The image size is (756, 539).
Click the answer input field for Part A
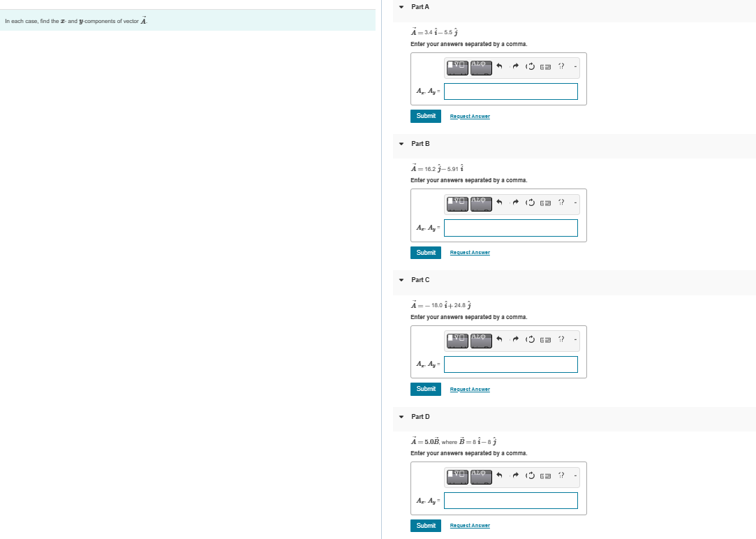click(510, 91)
